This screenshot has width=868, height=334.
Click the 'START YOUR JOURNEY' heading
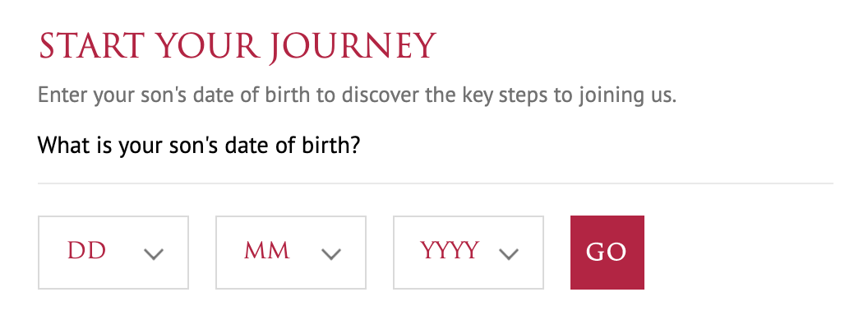tap(237, 47)
